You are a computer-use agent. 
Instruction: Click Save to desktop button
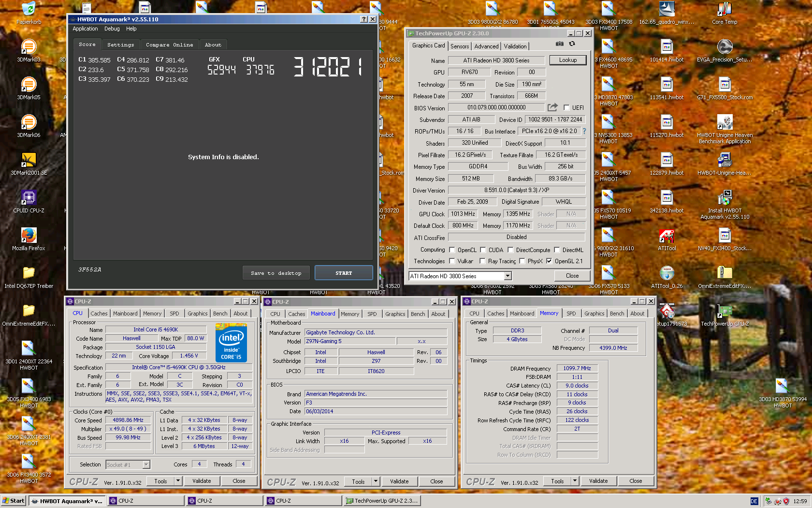tap(276, 273)
